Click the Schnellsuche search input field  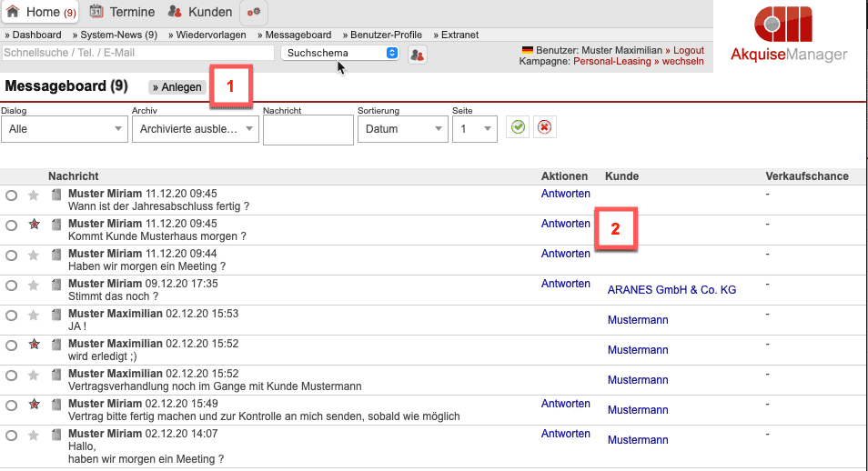137,53
